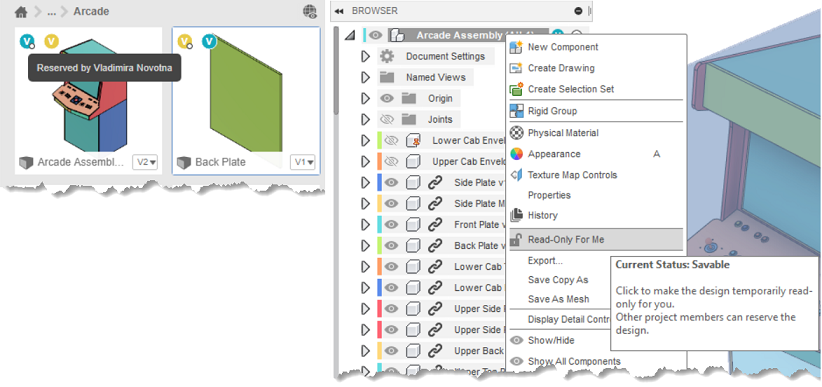Choose Export... from the context menu
The height and width of the screenshot is (387, 822).
545,260
